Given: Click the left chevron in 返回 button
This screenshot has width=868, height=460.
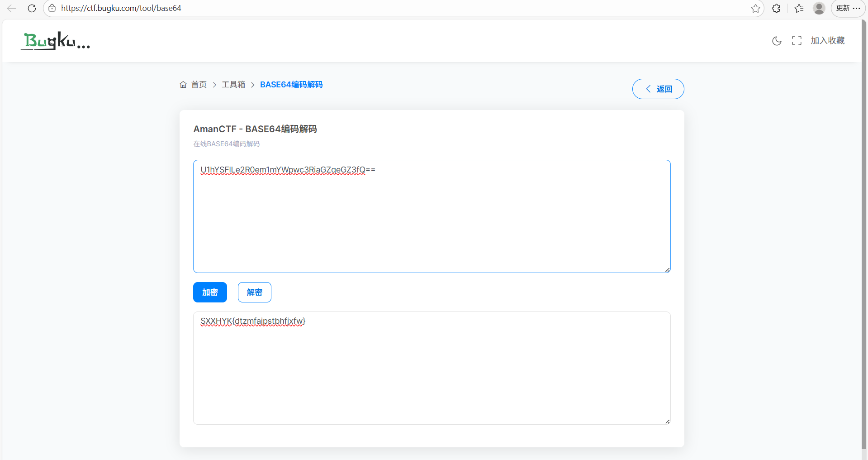Looking at the screenshot, I should (x=648, y=89).
